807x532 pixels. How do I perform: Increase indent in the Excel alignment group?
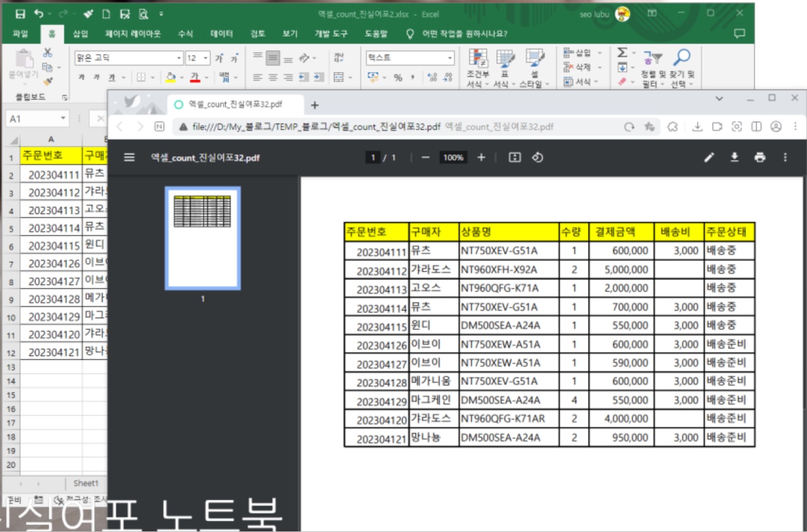pos(319,78)
